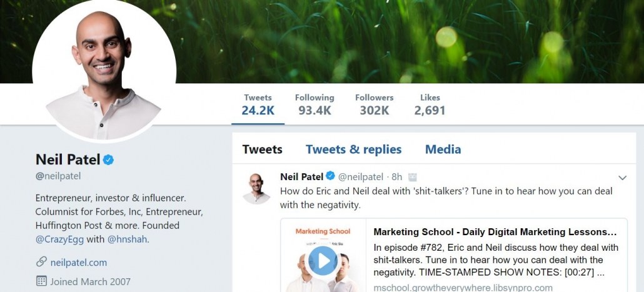644x292 pixels.
Task: View the 2,691 Likes
Action: tap(430, 105)
